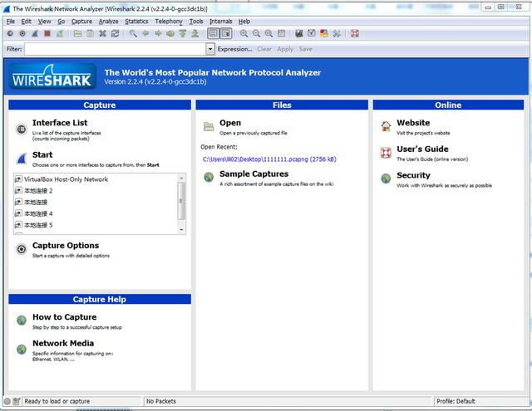The width and height of the screenshot is (532, 411).
Task: Open Capture Options gear icon
Action: coord(22,249)
